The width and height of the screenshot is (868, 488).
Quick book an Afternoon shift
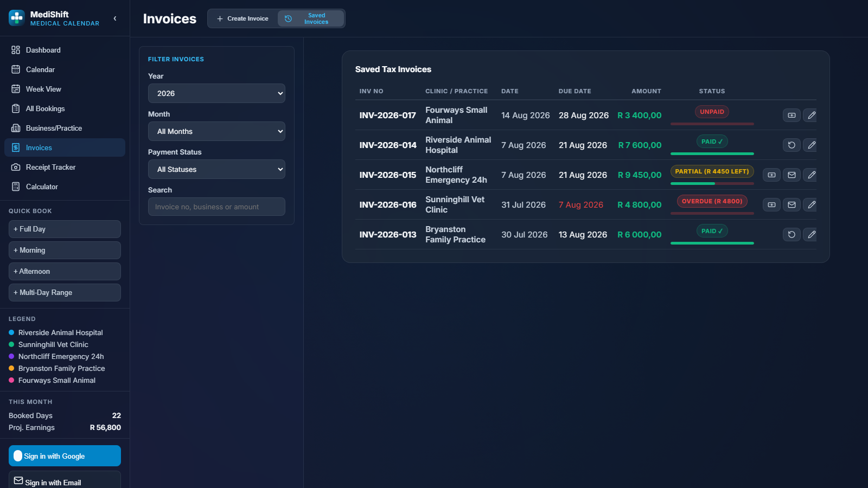click(65, 271)
